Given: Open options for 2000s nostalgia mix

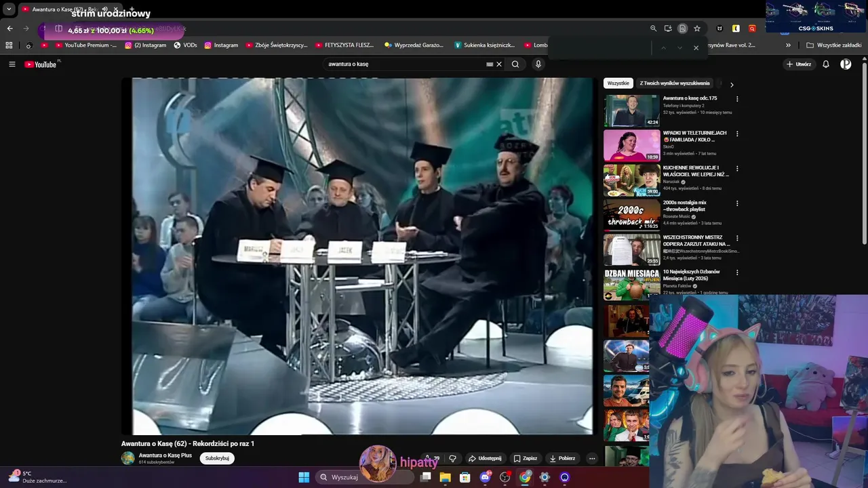Looking at the screenshot, I should (737, 203).
